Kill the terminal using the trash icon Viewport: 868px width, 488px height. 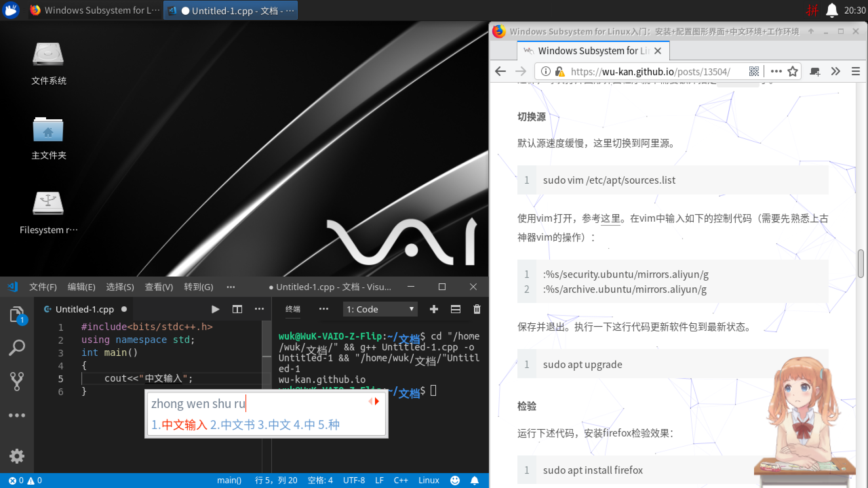pyautogui.click(x=476, y=309)
